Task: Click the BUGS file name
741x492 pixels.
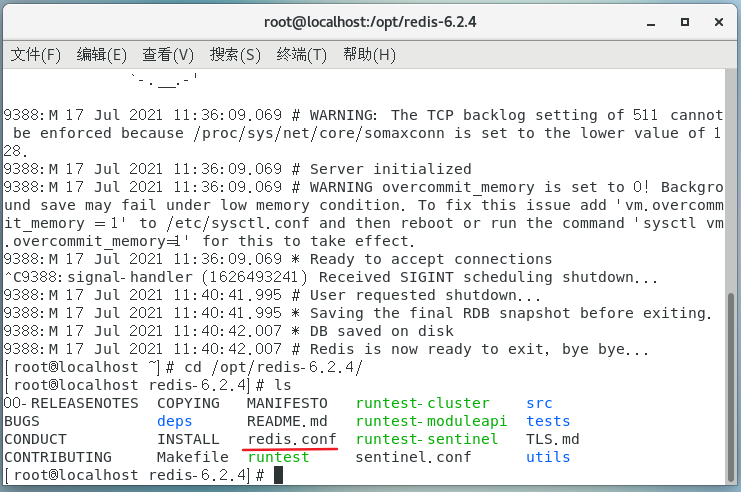Action: pyautogui.click(x=22, y=421)
